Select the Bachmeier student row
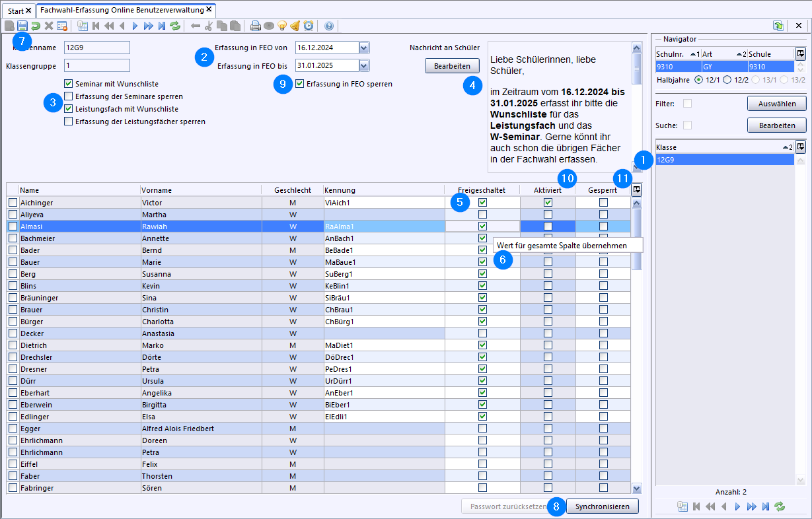 [x=318, y=238]
